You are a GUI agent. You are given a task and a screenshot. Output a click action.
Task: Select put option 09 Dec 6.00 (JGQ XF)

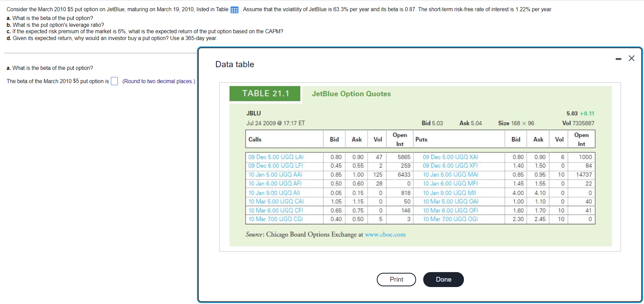450,166
